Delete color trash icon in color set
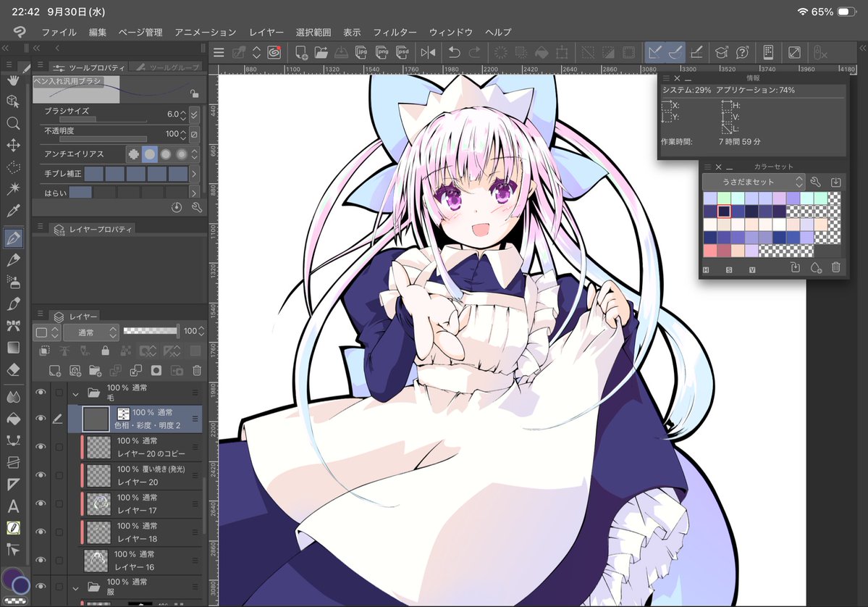Viewport: 868px width, 607px height. 836,267
